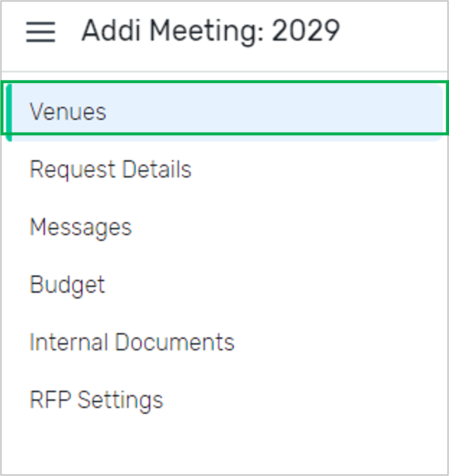Screen dimensions: 449x476
Task: Click the Addi Meeting: 2029 title
Action: tap(210, 31)
